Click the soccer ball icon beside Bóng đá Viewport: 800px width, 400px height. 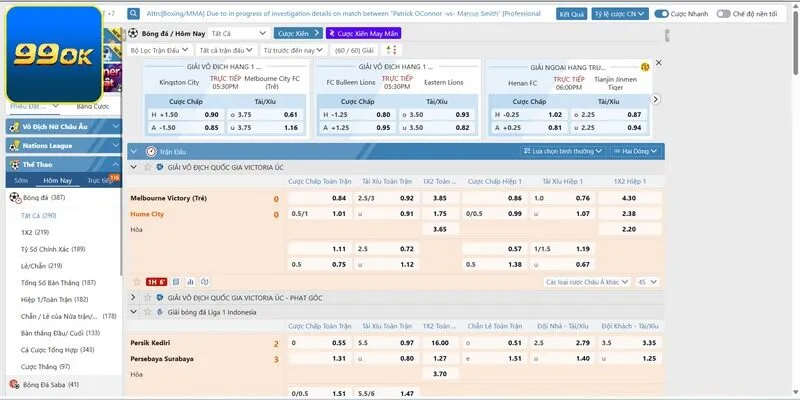click(x=13, y=197)
